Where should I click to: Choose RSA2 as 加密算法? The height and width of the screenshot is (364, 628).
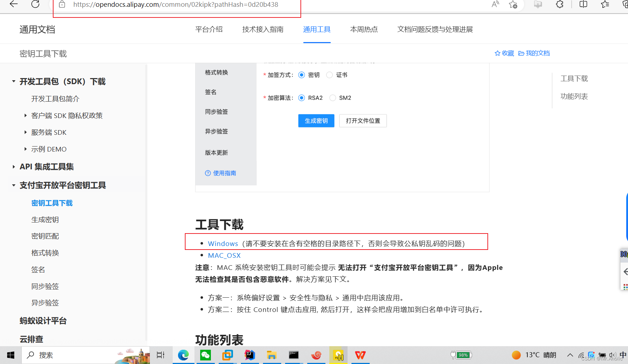302,98
